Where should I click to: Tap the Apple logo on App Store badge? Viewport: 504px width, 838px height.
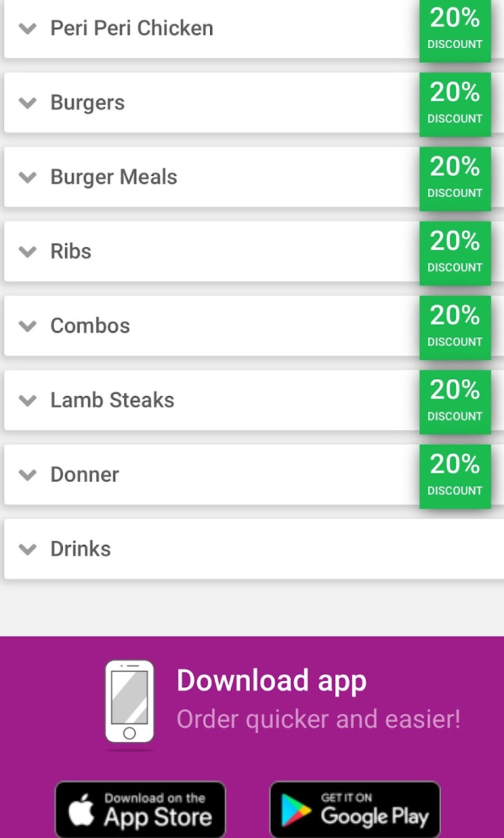(82, 810)
